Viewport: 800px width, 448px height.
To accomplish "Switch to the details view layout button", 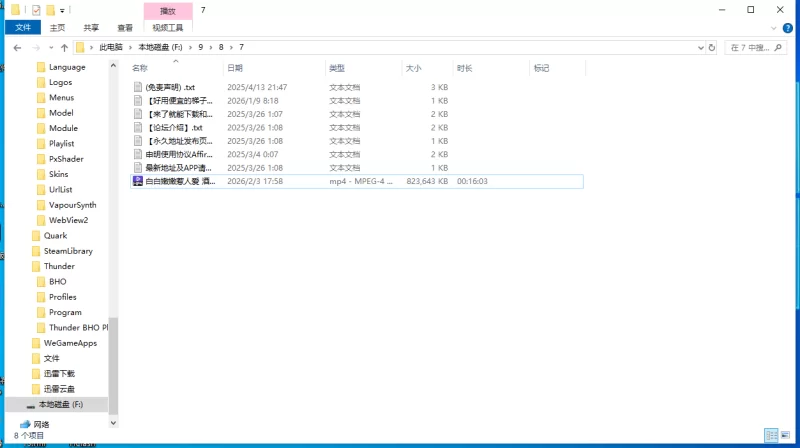I will coord(771,435).
